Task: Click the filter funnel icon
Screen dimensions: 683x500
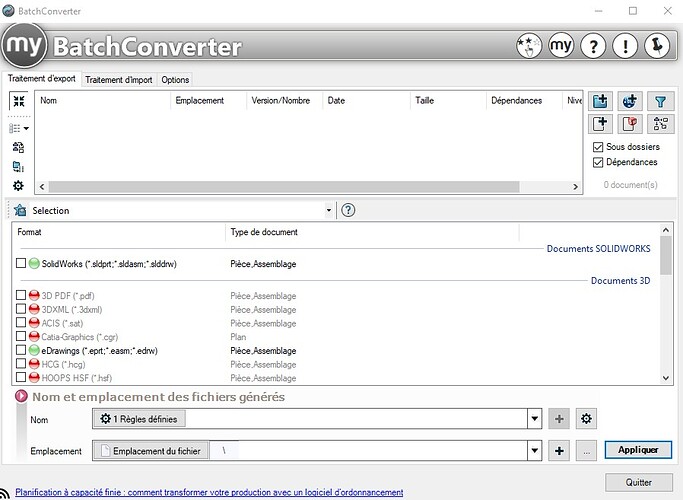Action: point(661,101)
